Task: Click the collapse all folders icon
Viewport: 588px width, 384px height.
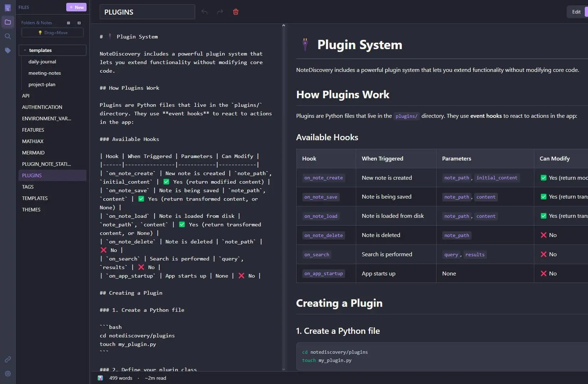Action: pos(79,23)
